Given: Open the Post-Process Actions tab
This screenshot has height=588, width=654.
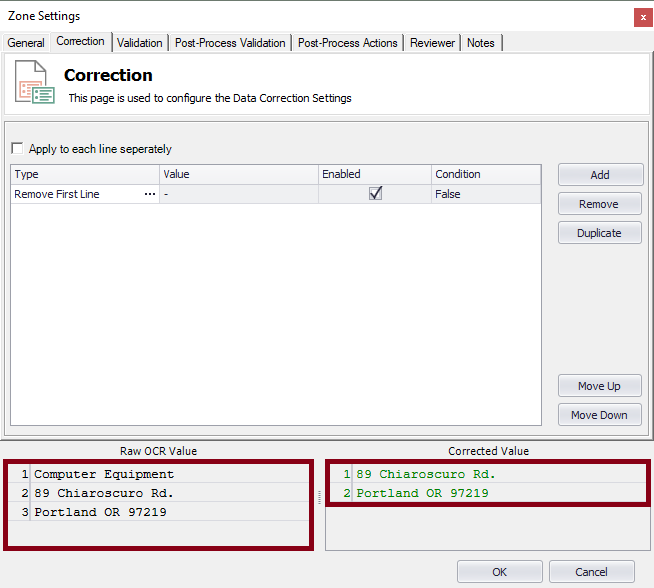Looking at the screenshot, I should coord(347,43).
